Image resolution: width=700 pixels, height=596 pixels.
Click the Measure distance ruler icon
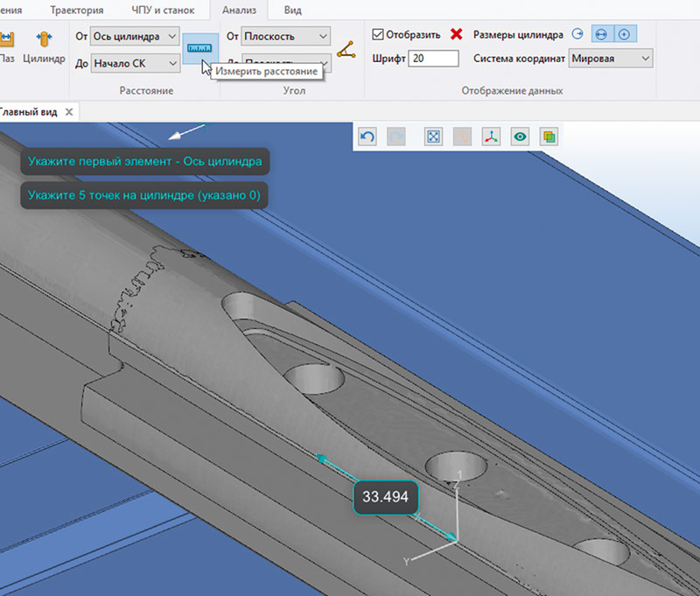click(x=200, y=48)
